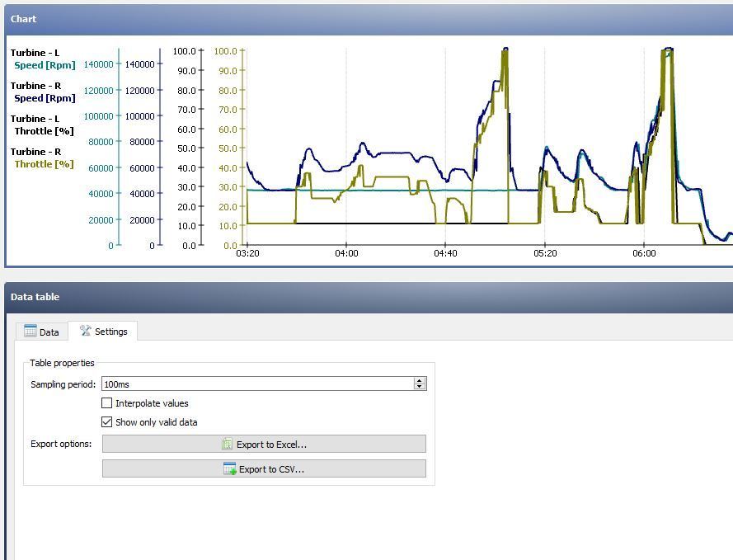Select Turbine - L Throttle legend entry
This screenshot has height=560, width=733.
pos(44,125)
